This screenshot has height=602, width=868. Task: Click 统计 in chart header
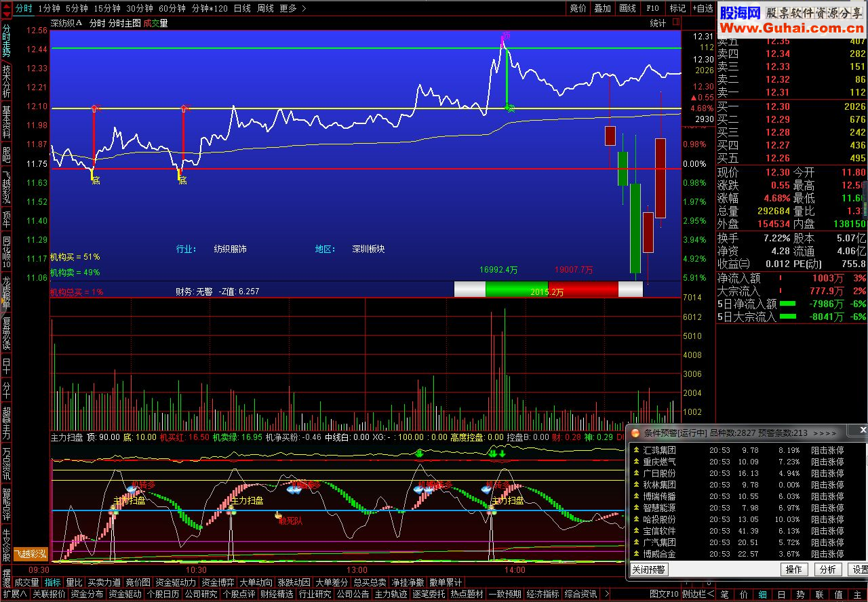click(x=658, y=23)
